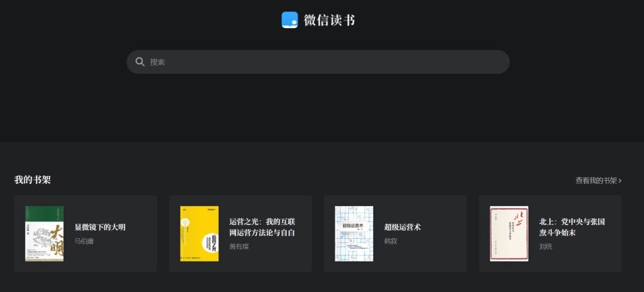This screenshot has width=644, height=292.
Task: Open the 显微镜下的大明 book cover thumbnail
Action: coord(44,233)
